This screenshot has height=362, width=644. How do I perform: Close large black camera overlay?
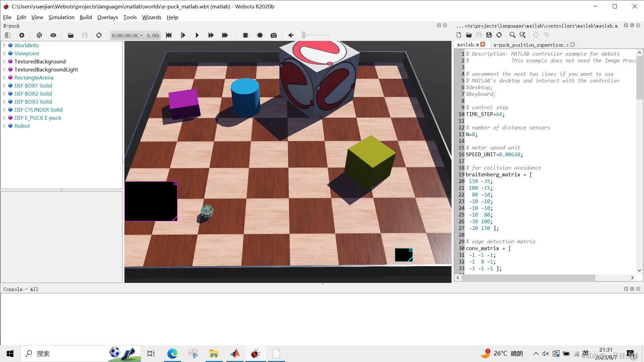click(x=175, y=183)
